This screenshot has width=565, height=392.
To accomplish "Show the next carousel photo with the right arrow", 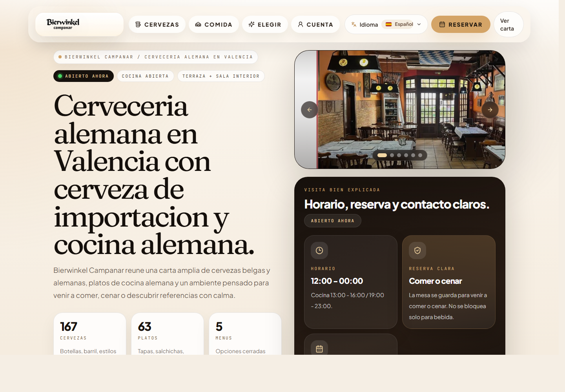I will (490, 110).
